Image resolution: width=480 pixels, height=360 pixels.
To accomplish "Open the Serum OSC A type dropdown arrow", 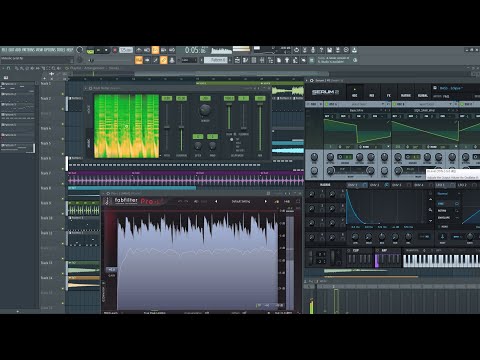I will 382,104.
